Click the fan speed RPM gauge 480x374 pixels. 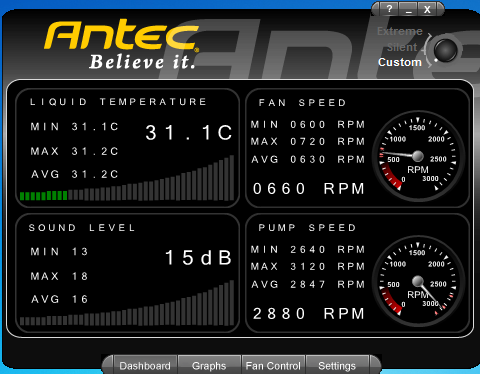point(418,156)
